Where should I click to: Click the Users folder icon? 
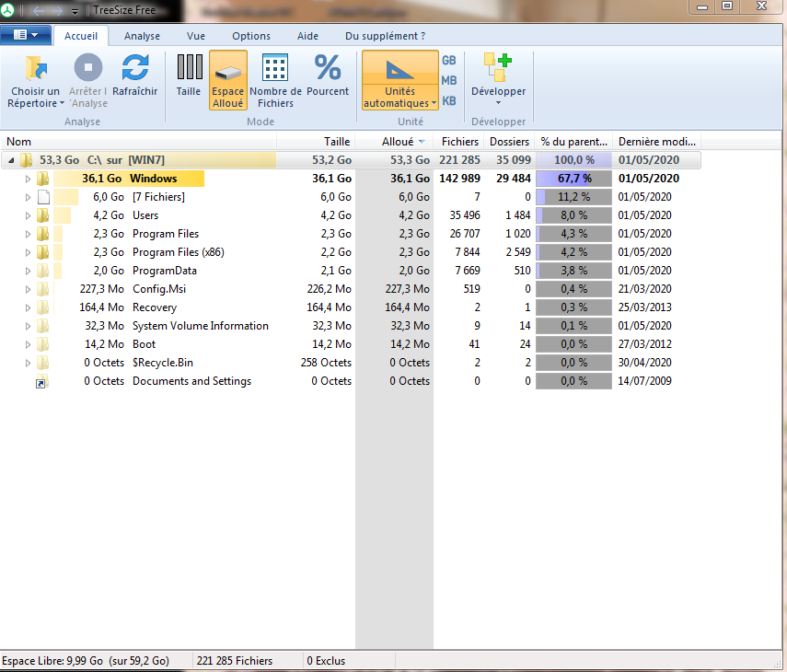click(43, 215)
